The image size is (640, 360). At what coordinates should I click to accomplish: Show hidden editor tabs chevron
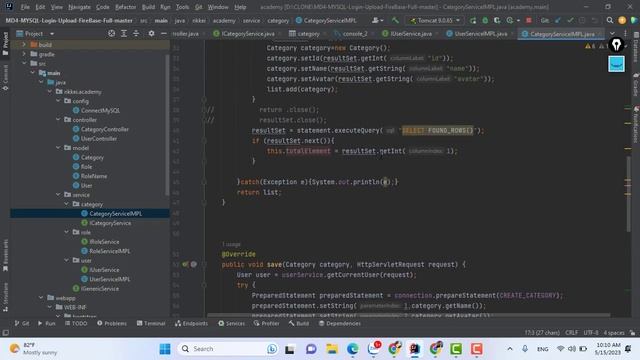click(x=612, y=33)
